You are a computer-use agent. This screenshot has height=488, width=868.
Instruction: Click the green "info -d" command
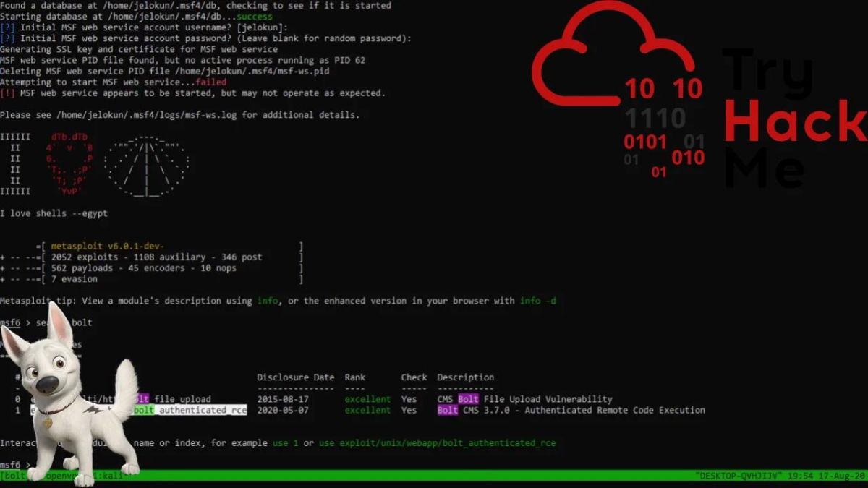pyautogui.click(x=538, y=301)
